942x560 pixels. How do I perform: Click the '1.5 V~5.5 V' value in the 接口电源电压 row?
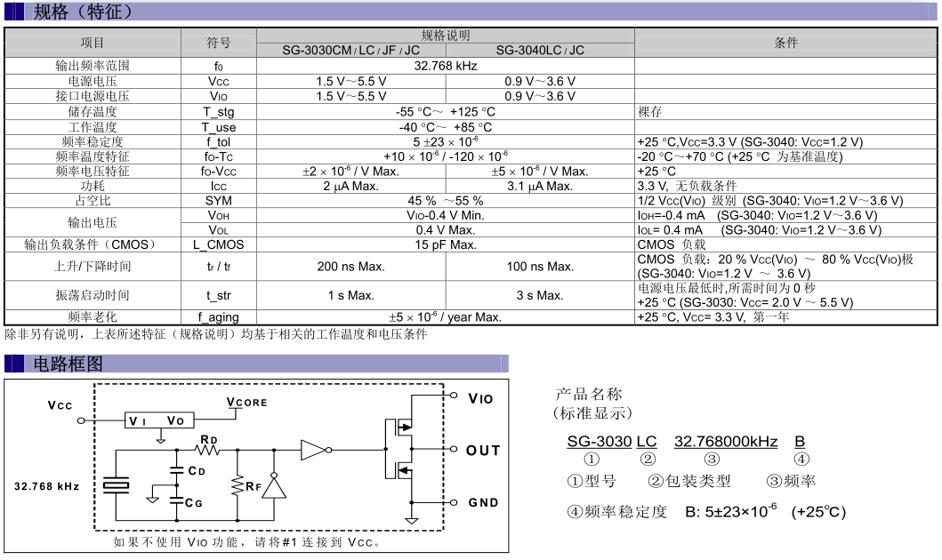[351, 96]
